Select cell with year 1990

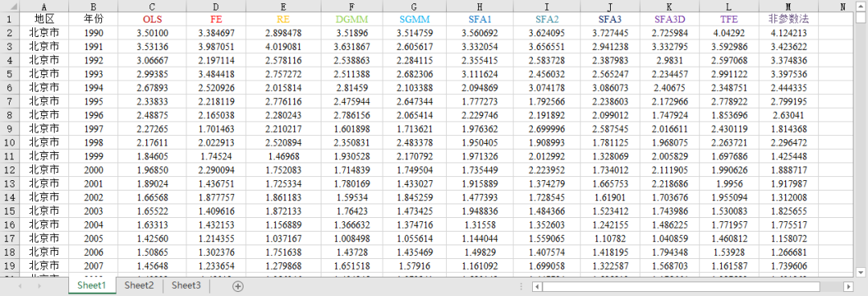(93, 33)
